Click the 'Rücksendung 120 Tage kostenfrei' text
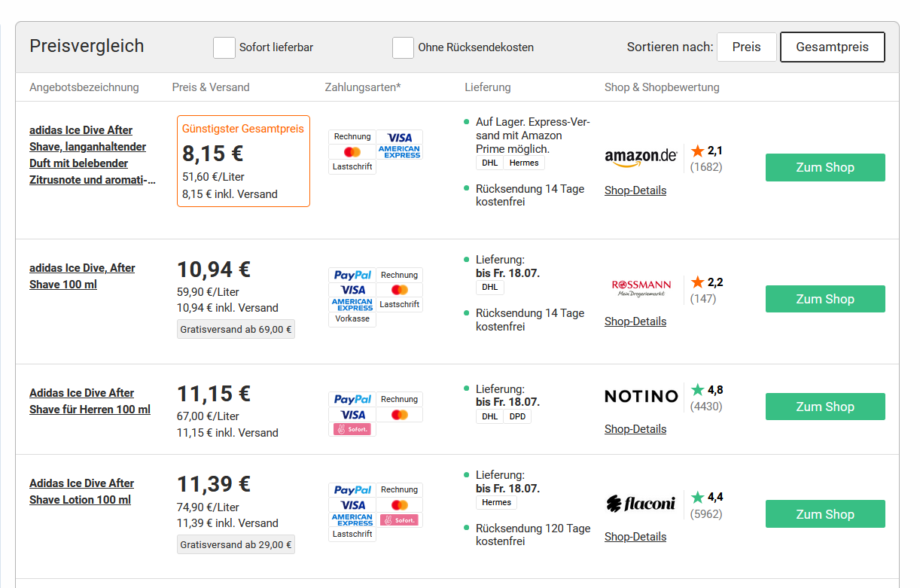The width and height of the screenshot is (920, 588). pyautogui.click(x=533, y=535)
